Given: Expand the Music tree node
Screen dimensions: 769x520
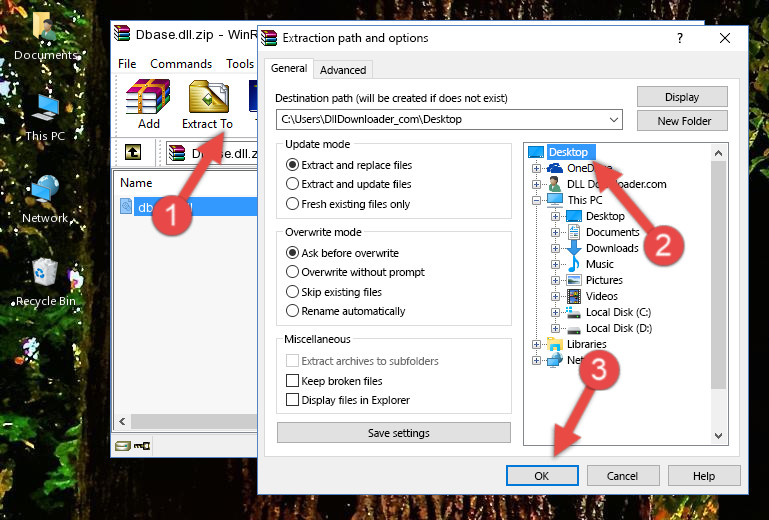Looking at the screenshot, I should (555, 264).
